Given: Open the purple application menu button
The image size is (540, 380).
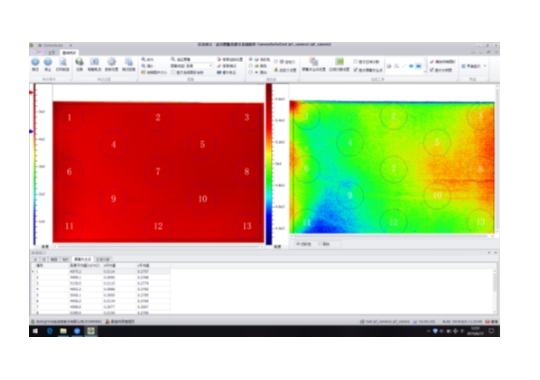Looking at the screenshot, I should 37,52.
